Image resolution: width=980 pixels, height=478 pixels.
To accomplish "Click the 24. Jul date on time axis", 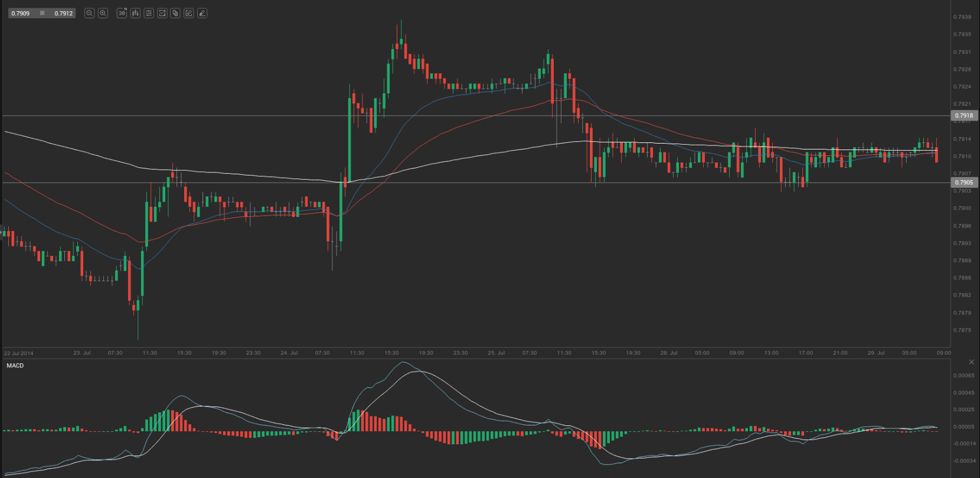I will point(289,353).
